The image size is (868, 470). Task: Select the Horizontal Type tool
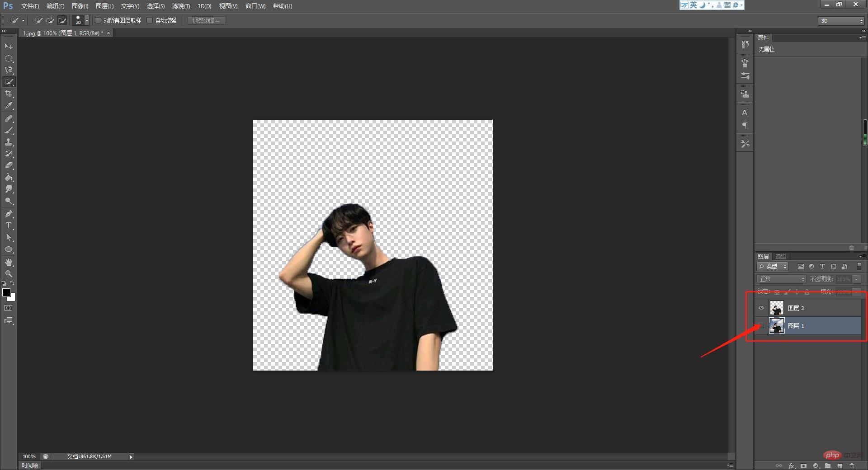click(9, 226)
